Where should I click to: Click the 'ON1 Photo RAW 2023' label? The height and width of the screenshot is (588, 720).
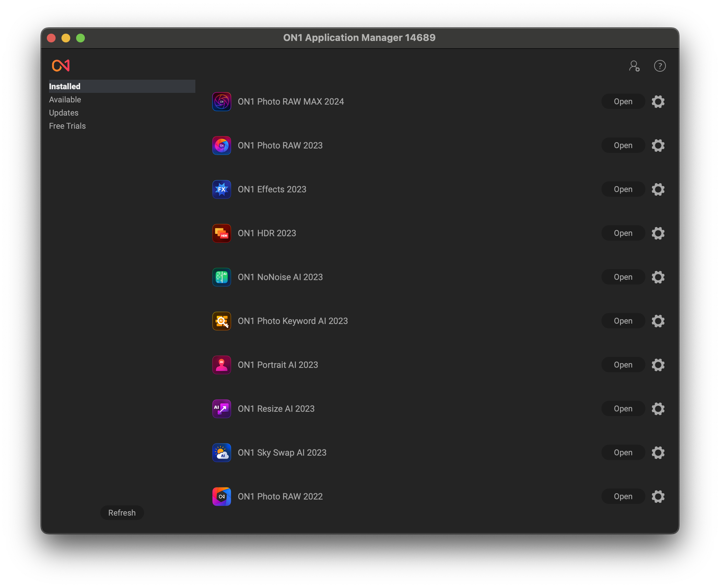[280, 146]
